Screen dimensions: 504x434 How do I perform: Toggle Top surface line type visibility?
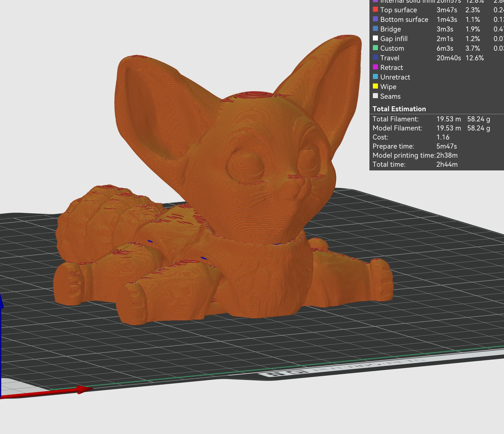[x=398, y=10]
